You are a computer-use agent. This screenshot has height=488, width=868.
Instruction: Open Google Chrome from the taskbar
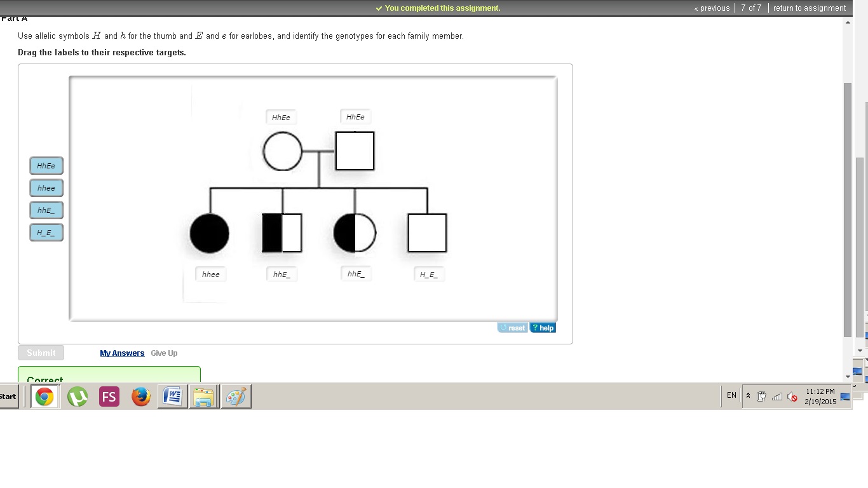click(x=44, y=396)
